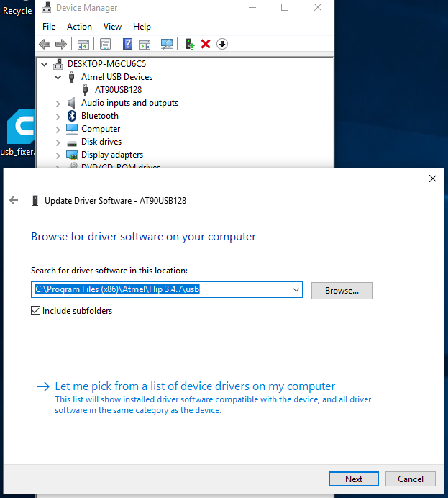Open the Properties toolbar icon in Device Manager
Screen dimensions: 448x498
105,44
